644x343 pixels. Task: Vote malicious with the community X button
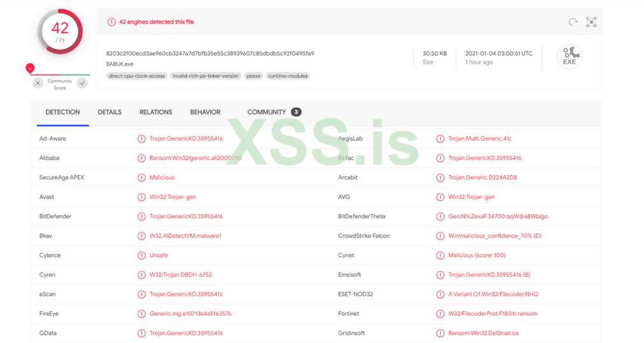[38, 83]
